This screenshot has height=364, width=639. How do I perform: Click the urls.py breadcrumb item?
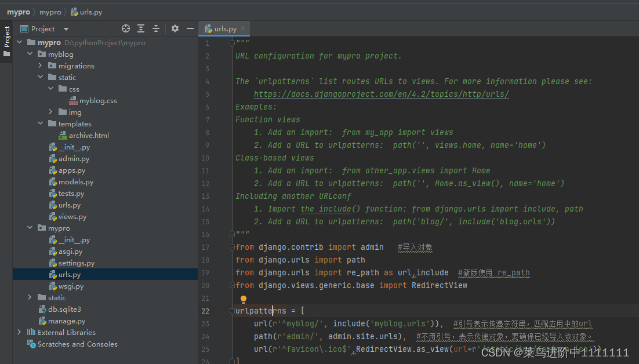tap(86, 12)
